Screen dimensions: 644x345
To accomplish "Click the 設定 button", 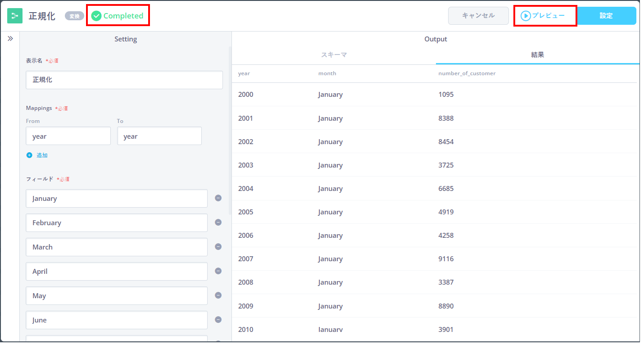I will point(606,16).
